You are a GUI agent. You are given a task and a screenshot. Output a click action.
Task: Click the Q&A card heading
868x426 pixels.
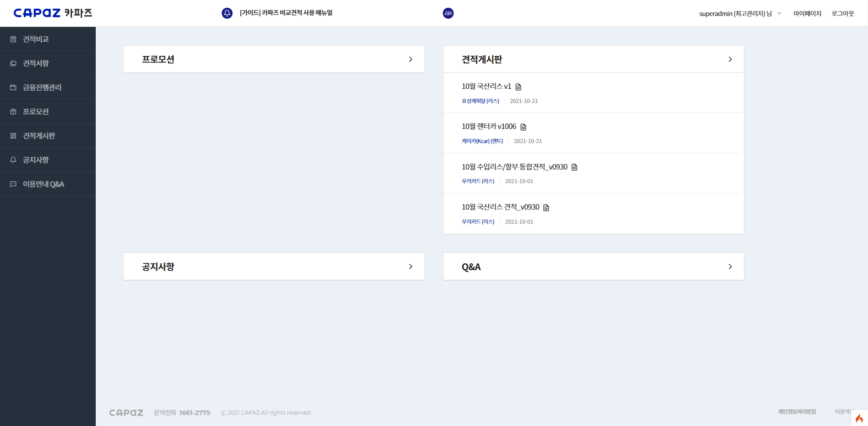(x=471, y=267)
